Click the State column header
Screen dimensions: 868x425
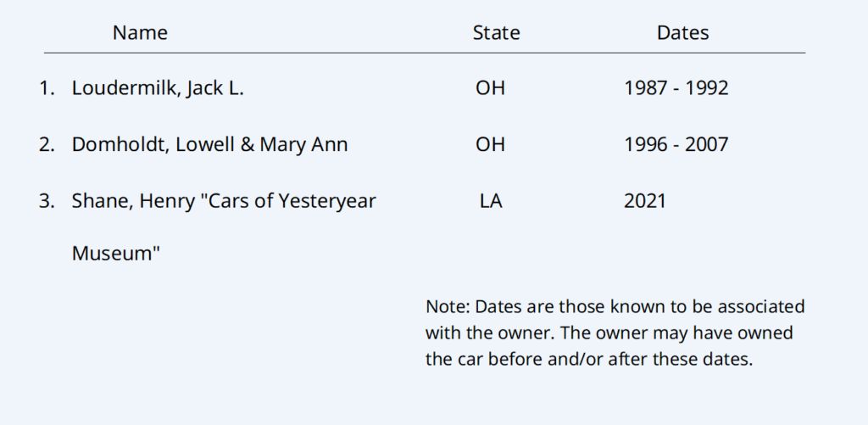(496, 33)
